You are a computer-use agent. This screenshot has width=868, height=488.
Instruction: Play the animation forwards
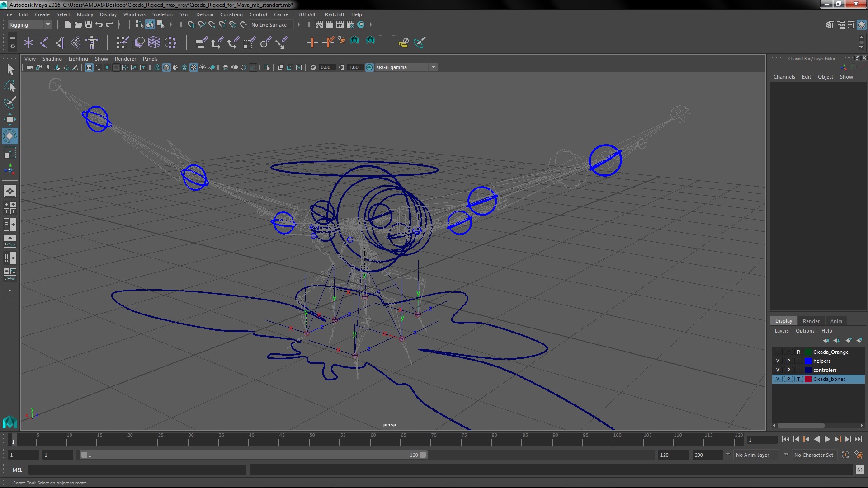(827, 439)
